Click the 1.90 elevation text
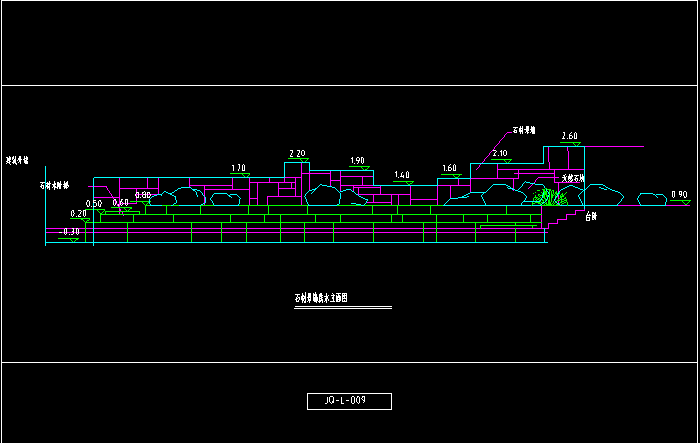 click(x=357, y=161)
